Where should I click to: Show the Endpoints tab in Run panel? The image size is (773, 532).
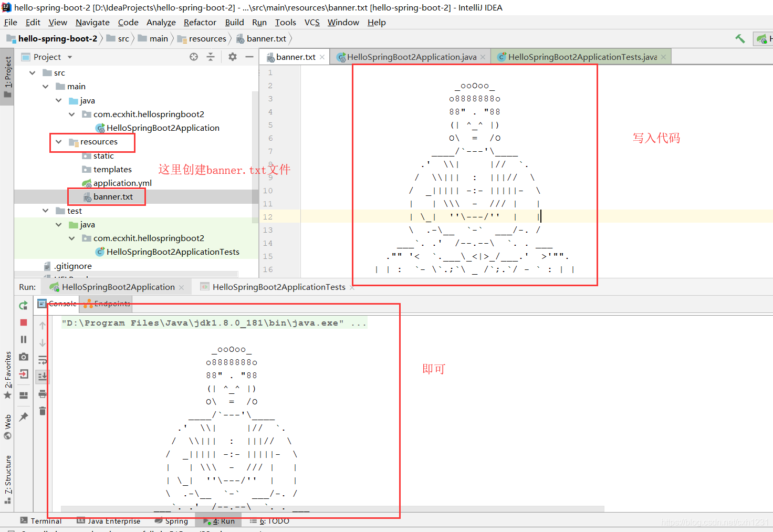pyautogui.click(x=108, y=304)
